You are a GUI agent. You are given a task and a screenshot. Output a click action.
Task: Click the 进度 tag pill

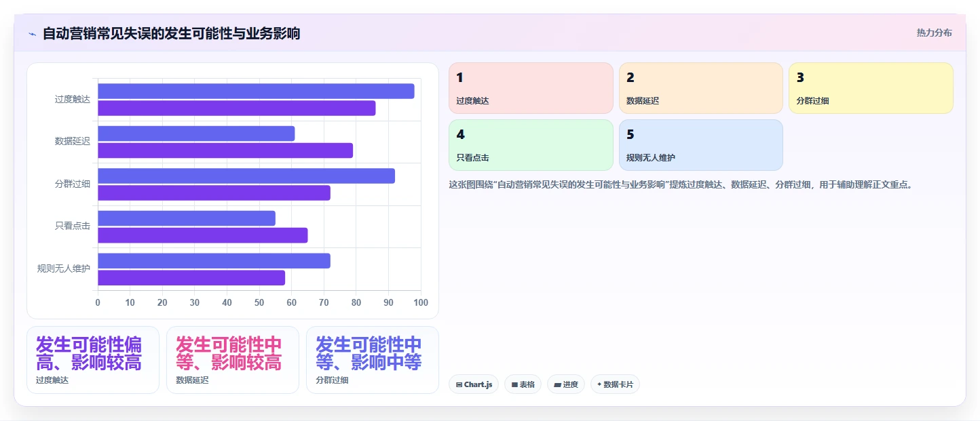coord(566,384)
